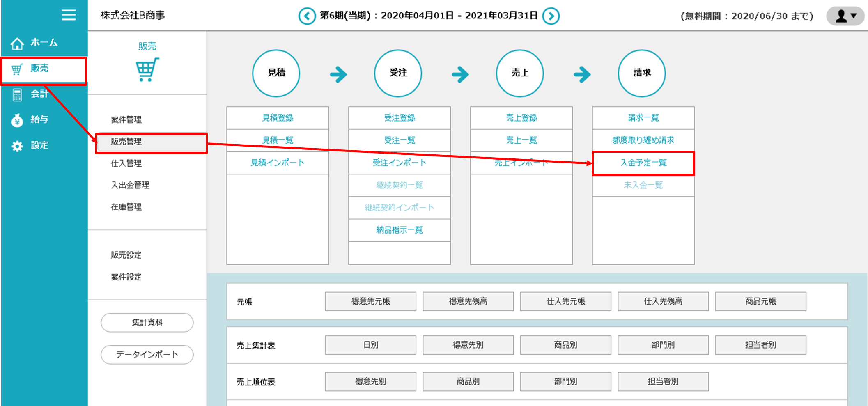The height and width of the screenshot is (406, 868).
Task: Select 販売管理 in the submenu
Action: (126, 142)
